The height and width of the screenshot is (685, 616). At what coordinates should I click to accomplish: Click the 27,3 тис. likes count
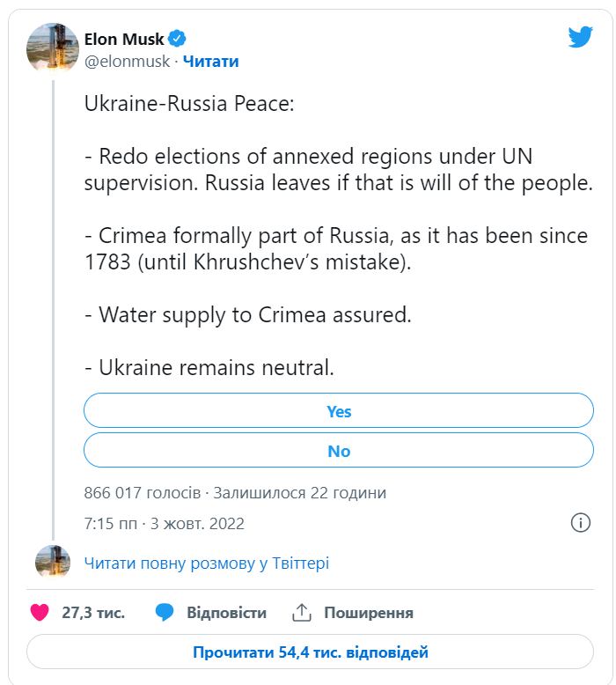tap(93, 613)
